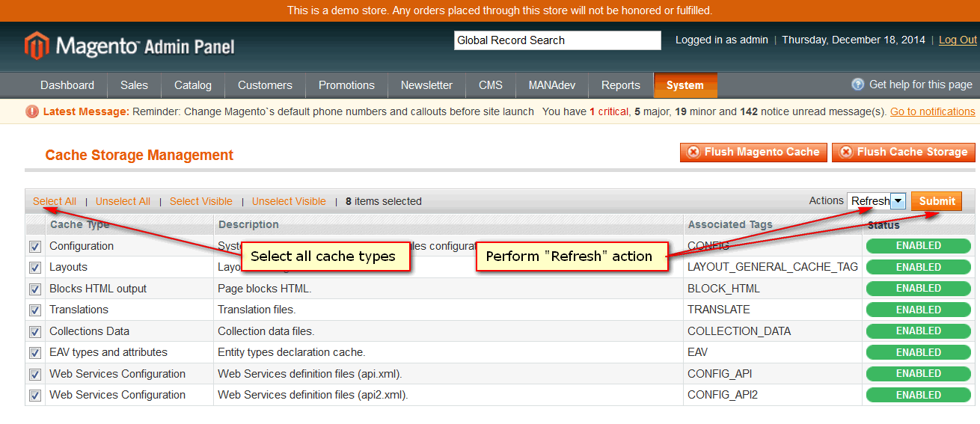Click the Unselect All link
Image resolution: width=980 pixels, height=424 pixels.
point(123,201)
